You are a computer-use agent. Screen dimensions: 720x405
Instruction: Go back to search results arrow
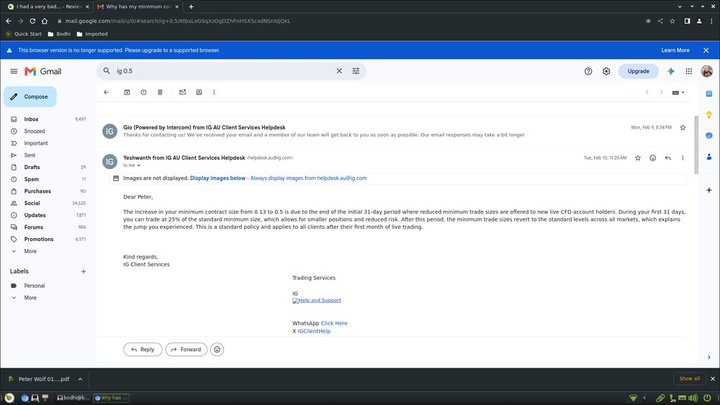[106, 92]
